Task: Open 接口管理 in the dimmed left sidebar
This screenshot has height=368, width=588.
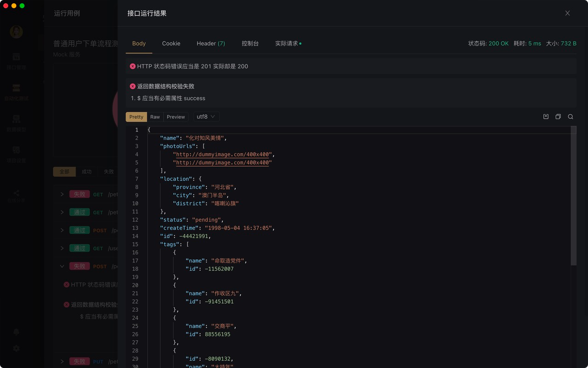Action: [16, 61]
